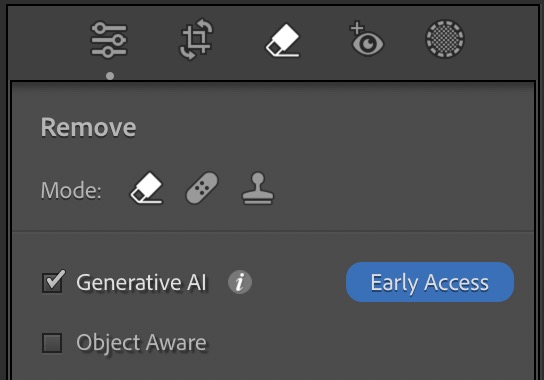Click the divider line below Mode row
The image size is (544, 380).
(x=273, y=231)
